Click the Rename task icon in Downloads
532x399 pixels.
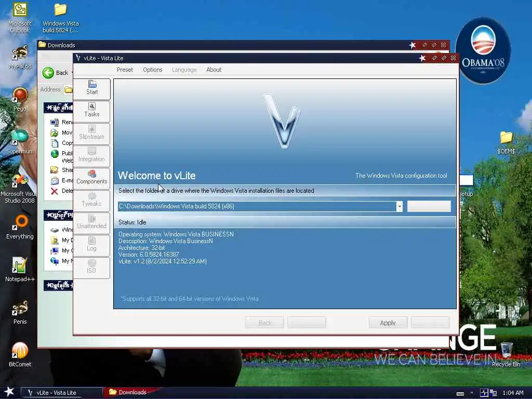[x=54, y=122]
